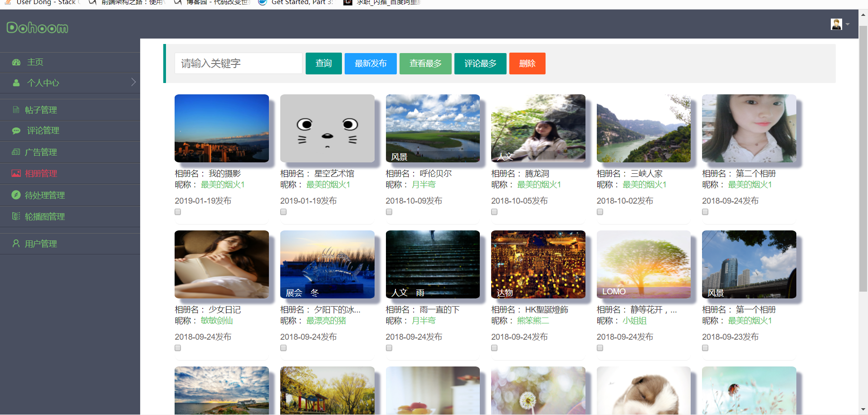Open the 呼伦贝尔 landscape thumbnail
The image size is (868, 415).
pyautogui.click(x=433, y=128)
